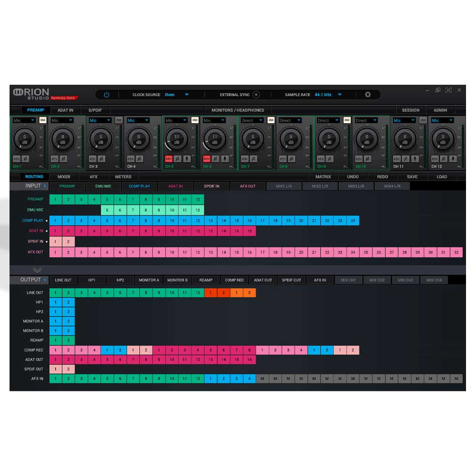Click the MATRIX button
This screenshot has width=476, height=476.
click(323, 177)
